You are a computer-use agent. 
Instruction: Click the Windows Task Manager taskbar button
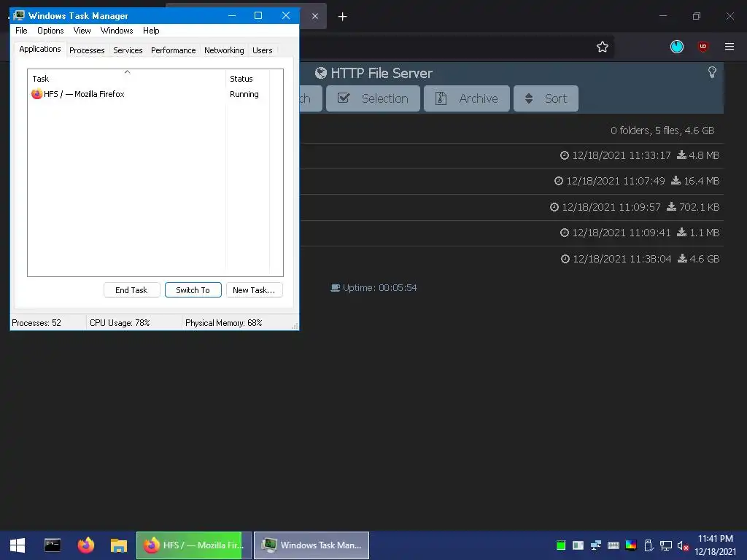tap(311, 545)
